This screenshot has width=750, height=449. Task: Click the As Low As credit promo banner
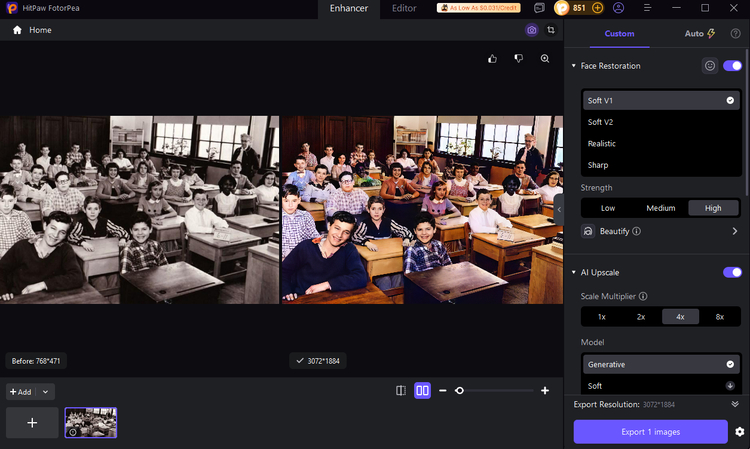pyautogui.click(x=478, y=8)
